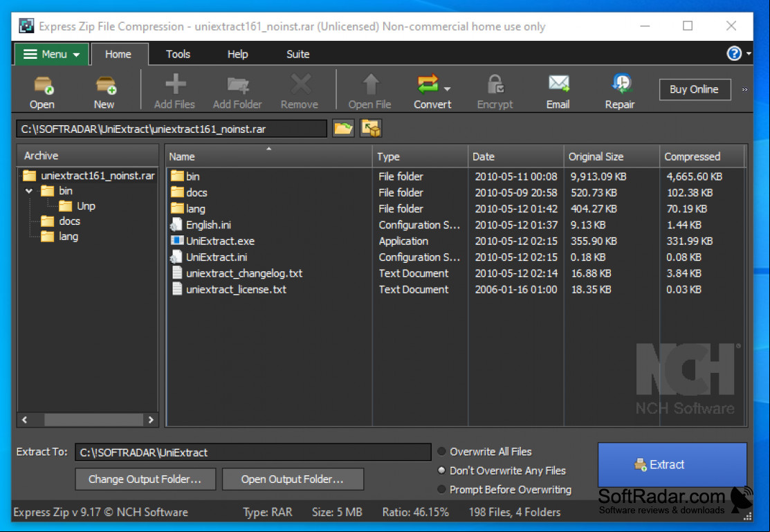Click the Extract To path field
The height and width of the screenshot is (532, 770).
(253, 452)
